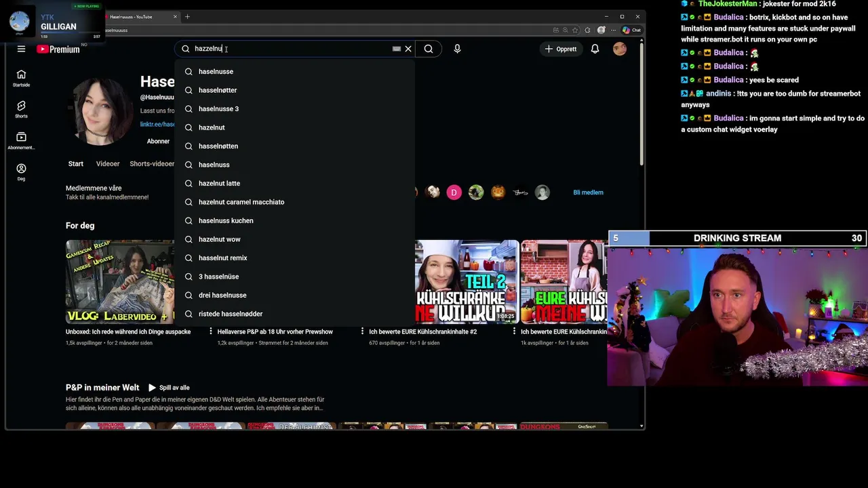Image resolution: width=868 pixels, height=488 pixels.
Task: Open more options for Hellaverse P&P video
Action: (363, 332)
